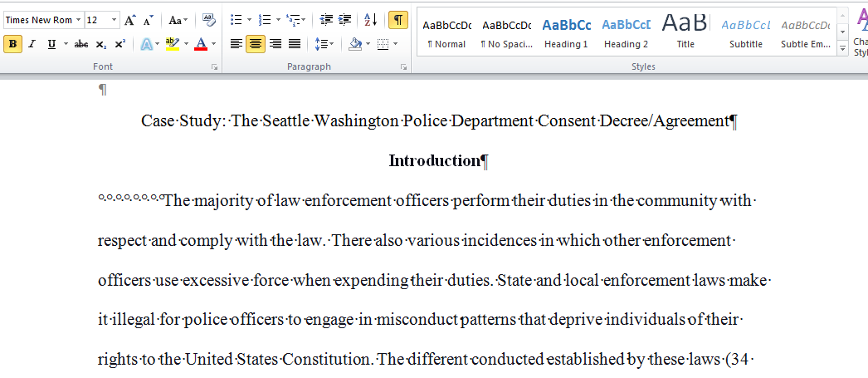Toggle Underline formatting
The height and width of the screenshot is (378, 868).
tap(51, 44)
